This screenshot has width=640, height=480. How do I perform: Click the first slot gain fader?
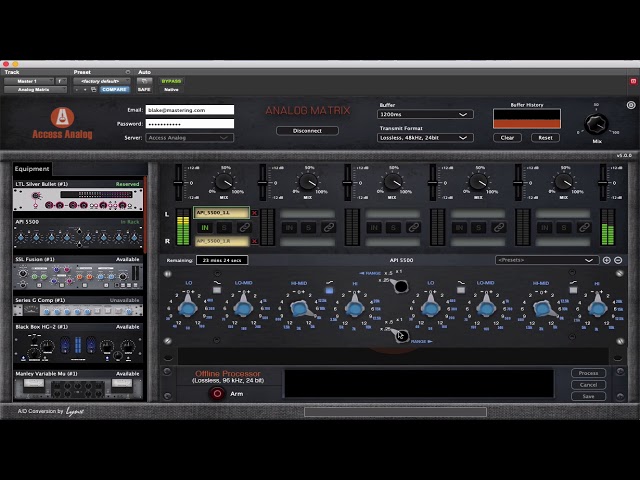pyautogui.click(x=178, y=182)
